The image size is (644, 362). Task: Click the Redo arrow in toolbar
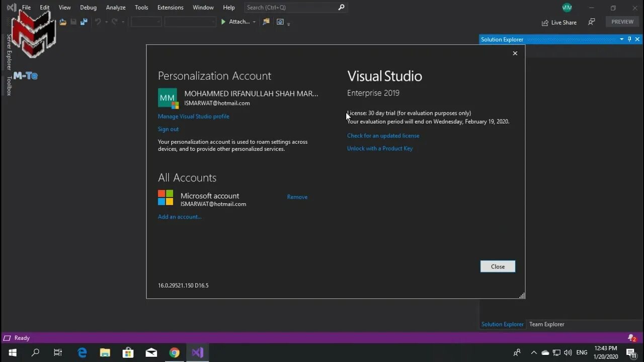click(115, 22)
